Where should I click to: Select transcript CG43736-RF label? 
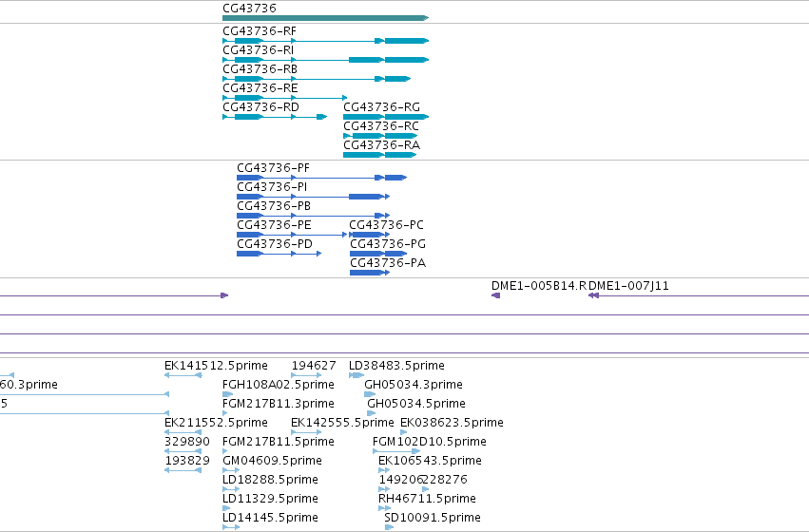click(260, 31)
